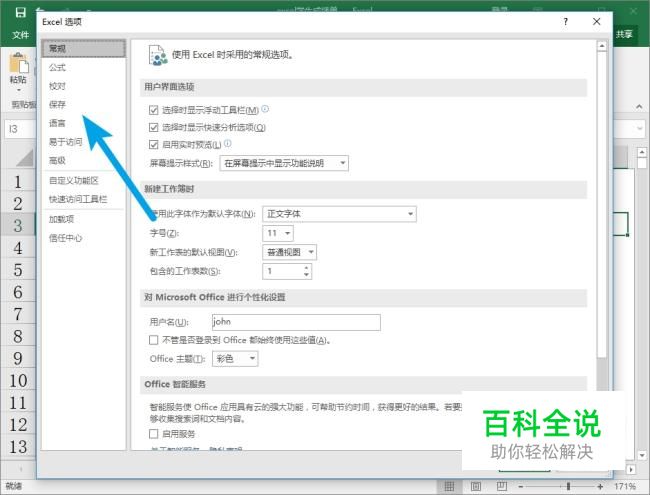Click the select-all corner triangle of the worksheet

(25, 158)
